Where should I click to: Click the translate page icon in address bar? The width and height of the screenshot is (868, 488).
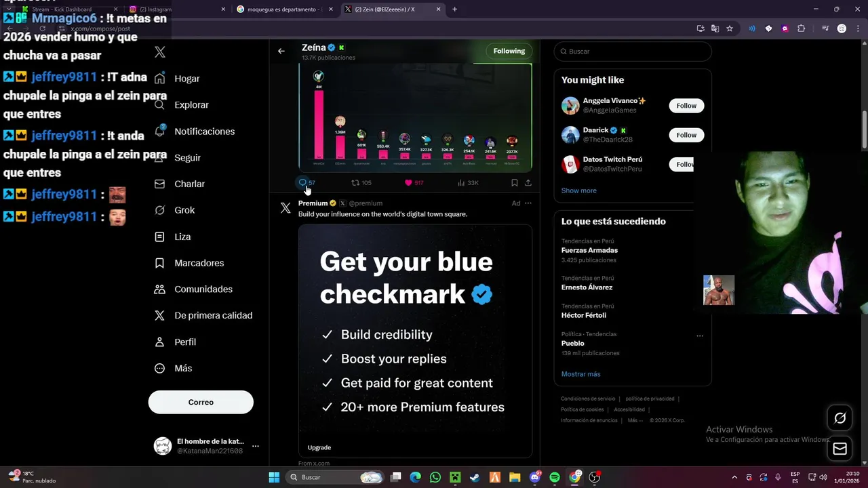pyautogui.click(x=715, y=28)
